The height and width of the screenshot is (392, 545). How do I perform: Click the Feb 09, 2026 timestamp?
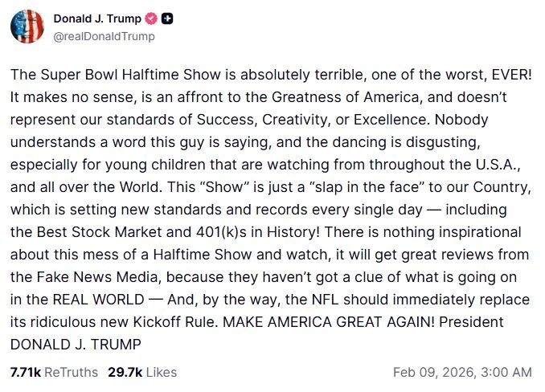[x=462, y=372]
